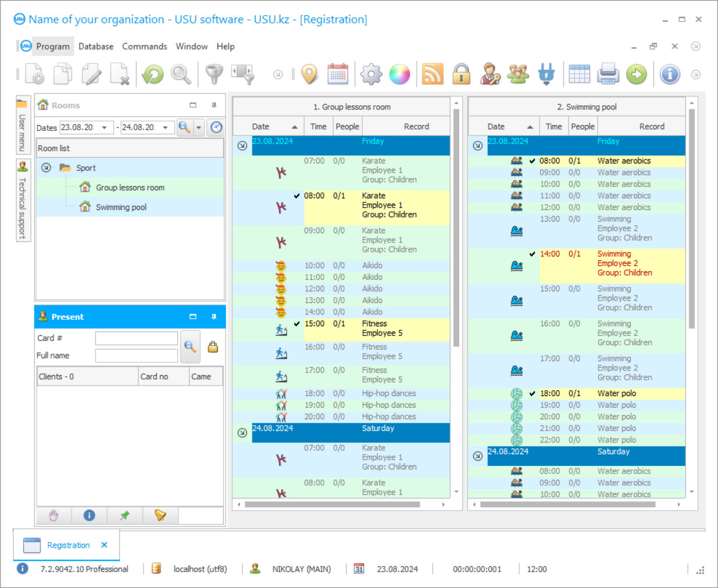Viewport: 718px width, 588px height.
Task: Collapse the 23.08.2024 Friday group in Swimming pool
Action: 477,146
